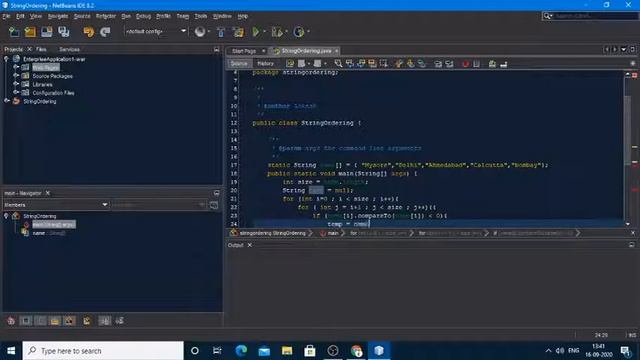This screenshot has width=640, height=360.
Task: Click the Comment icon in editor toolbar
Action: click(492, 64)
